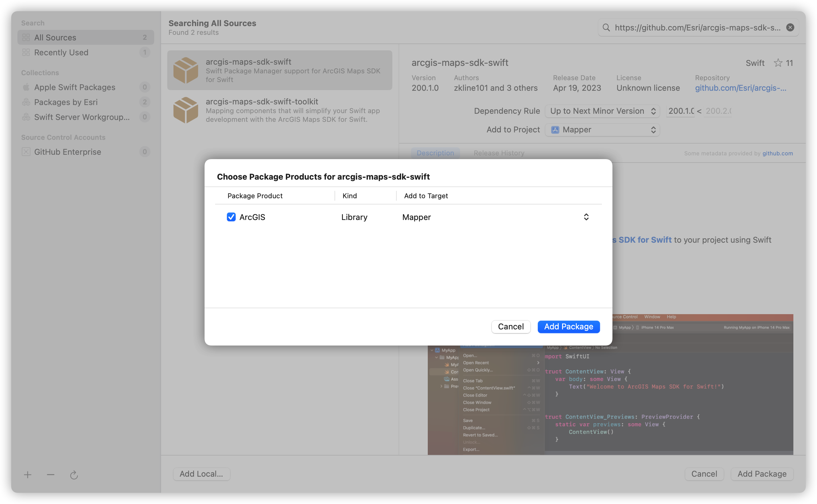This screenshot has width=817, height=504.
Task: Select arcgis-maps-sdk-swift-toolkit package box icon
Action: click(x=186, y=110)
